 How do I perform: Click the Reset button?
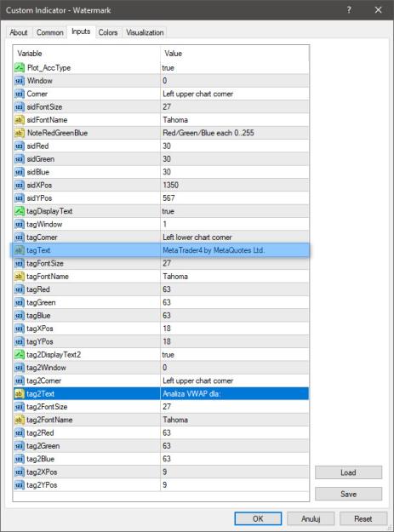[x=363, y=518]
